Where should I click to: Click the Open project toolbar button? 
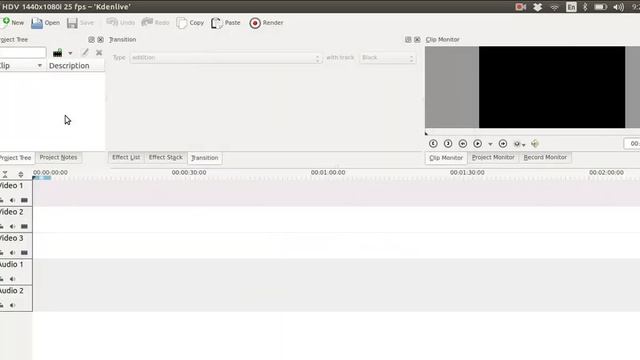(x=45, y=23)
